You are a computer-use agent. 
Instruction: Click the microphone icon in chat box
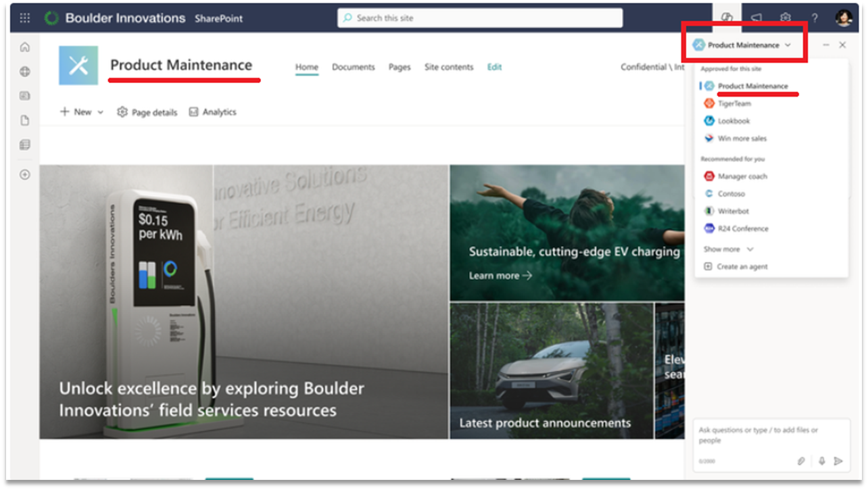pyautogui.click(x=821, y=461)
